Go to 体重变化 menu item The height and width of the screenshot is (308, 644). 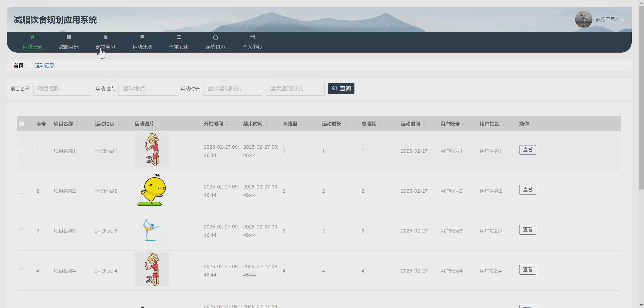point(179,47)
